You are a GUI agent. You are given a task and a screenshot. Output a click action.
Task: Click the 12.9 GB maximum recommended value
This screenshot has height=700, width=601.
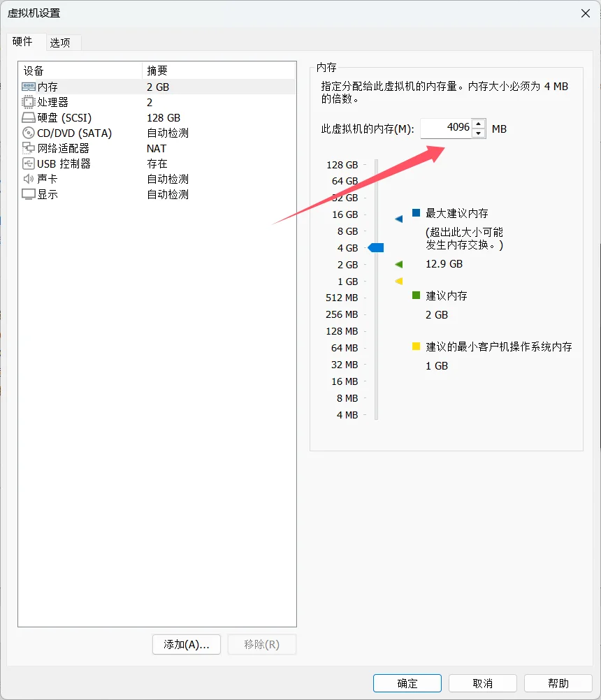[444, 264]
